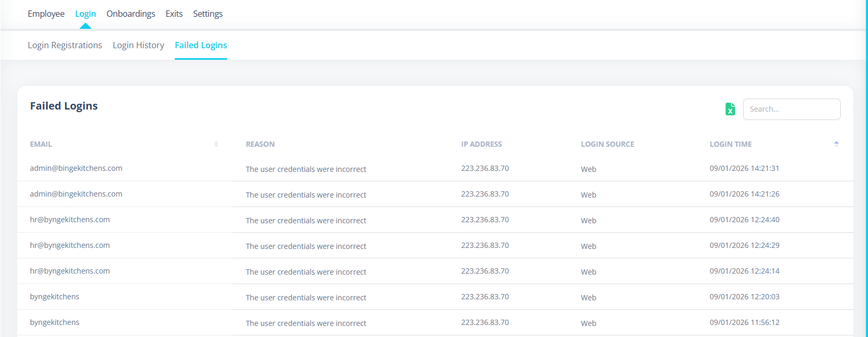Select the login time 09/01/2026 12:24:29
868x337 pixels.
pos(745,245)
